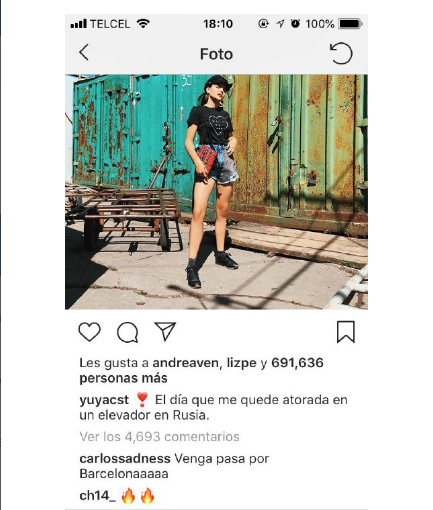Open yuyacst profile from caption
The height and width of the screenshot is (510, 433).
[104, 400]
